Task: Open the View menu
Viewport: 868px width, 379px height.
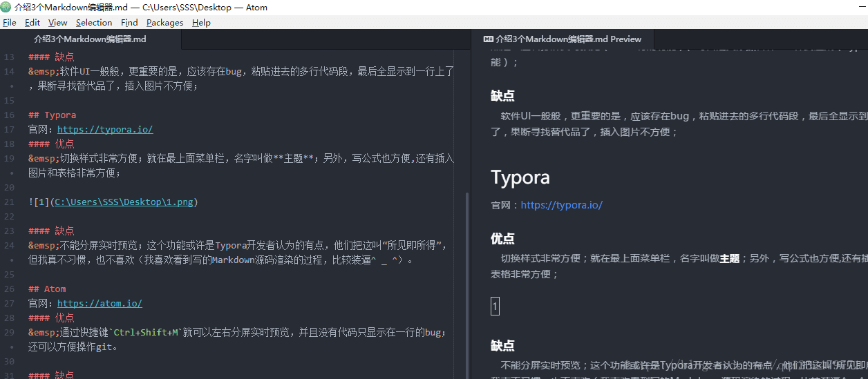Action: click(x=58, y=22)
